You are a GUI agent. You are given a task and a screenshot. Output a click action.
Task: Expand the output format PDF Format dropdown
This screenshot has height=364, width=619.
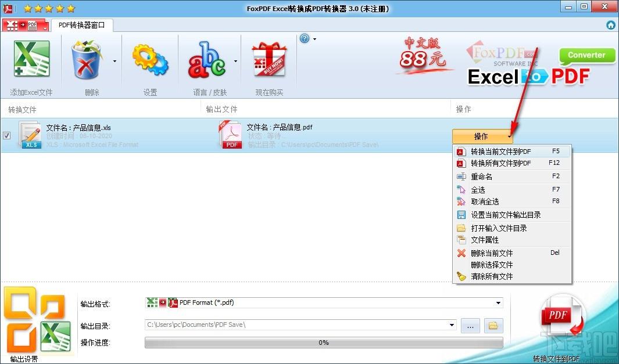[x=499, y=303]
